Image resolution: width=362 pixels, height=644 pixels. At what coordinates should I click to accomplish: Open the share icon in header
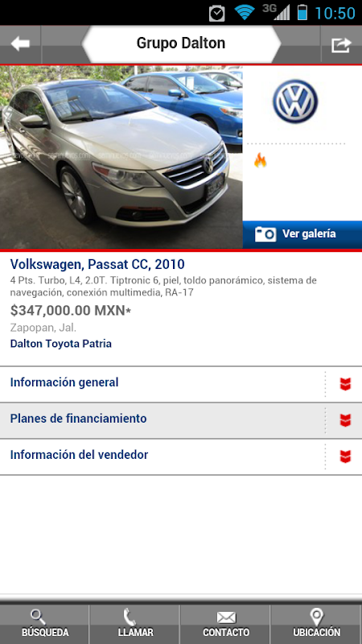pyautogui.click(x=341, y=45)
